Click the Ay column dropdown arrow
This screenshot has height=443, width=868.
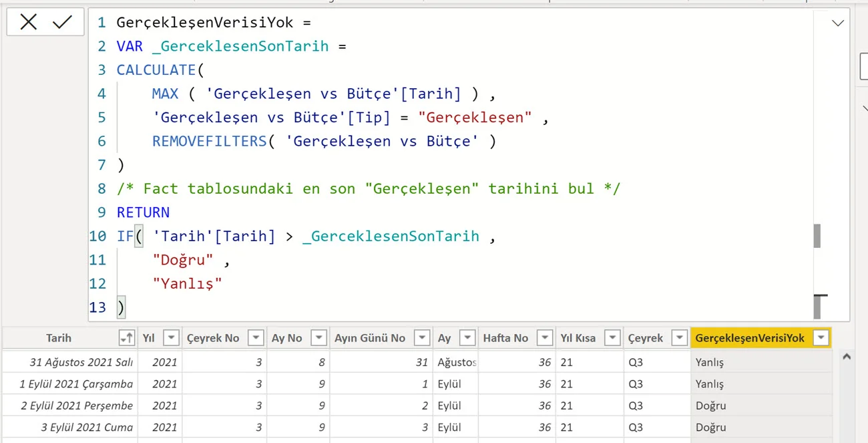pyautogui.click(x=467, y=339)
